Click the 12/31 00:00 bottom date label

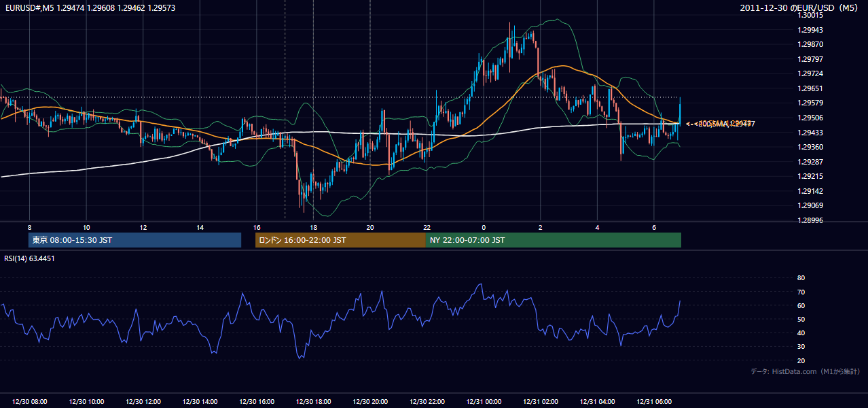click(484, 402)
